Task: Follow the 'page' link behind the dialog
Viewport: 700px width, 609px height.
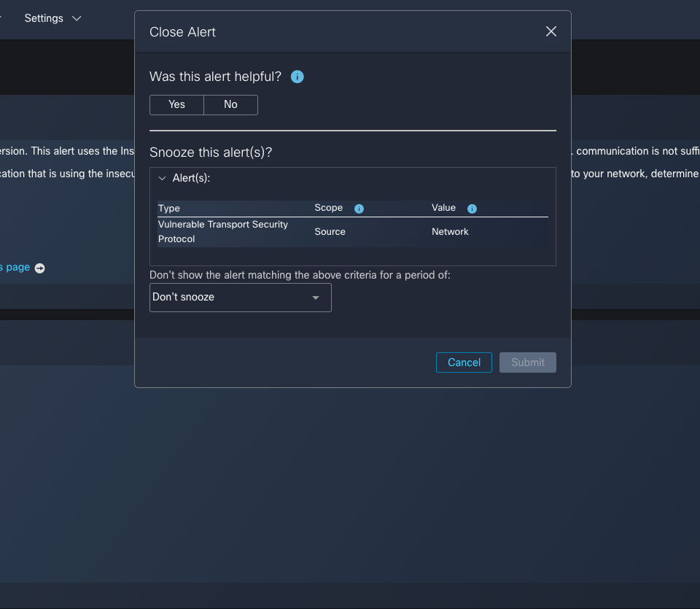Action: [x=17, y=267]
